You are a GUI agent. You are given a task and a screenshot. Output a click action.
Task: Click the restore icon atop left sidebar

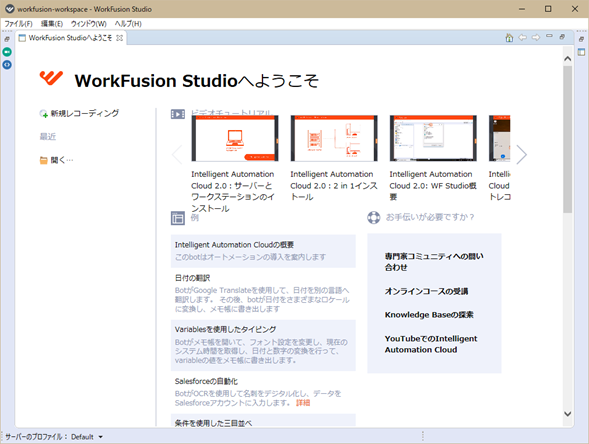point(7,39)
